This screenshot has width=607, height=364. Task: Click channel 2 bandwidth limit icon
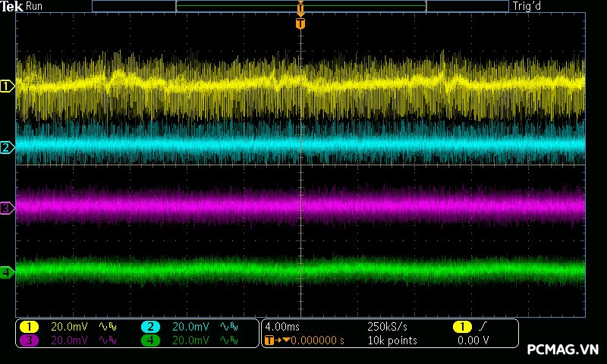coord(228,326)
